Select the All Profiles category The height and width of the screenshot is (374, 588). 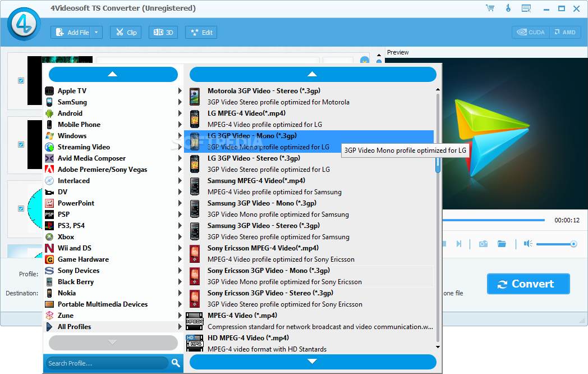113,327
